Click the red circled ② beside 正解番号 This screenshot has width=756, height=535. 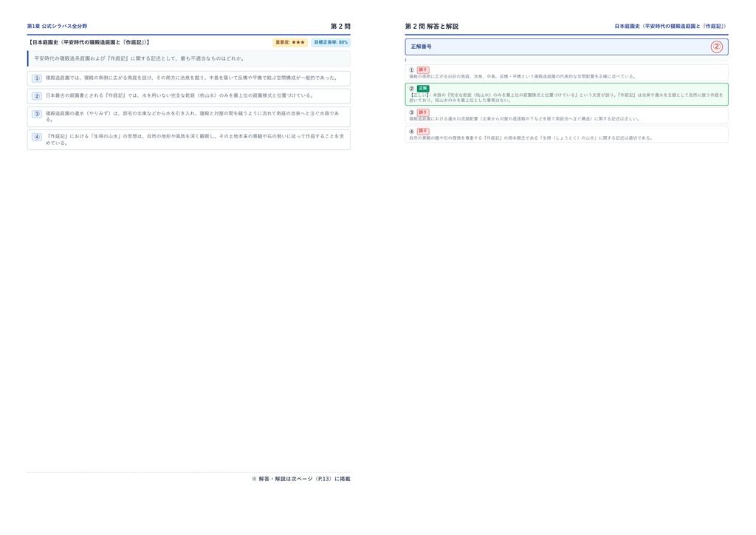716,47
